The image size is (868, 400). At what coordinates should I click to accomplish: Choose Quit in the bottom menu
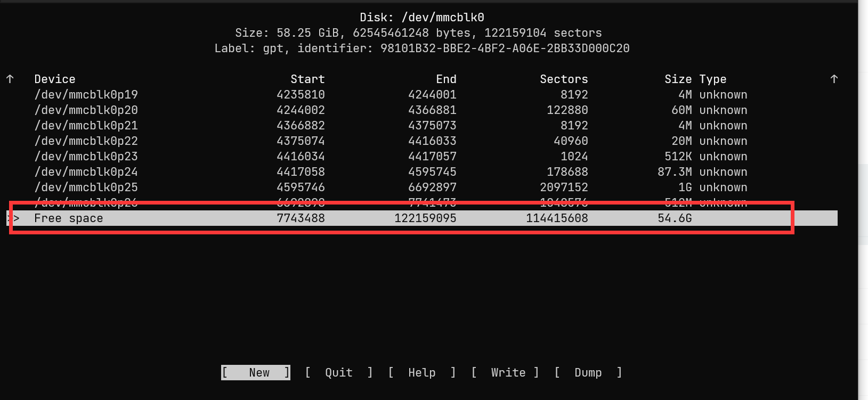pos(339,372)
